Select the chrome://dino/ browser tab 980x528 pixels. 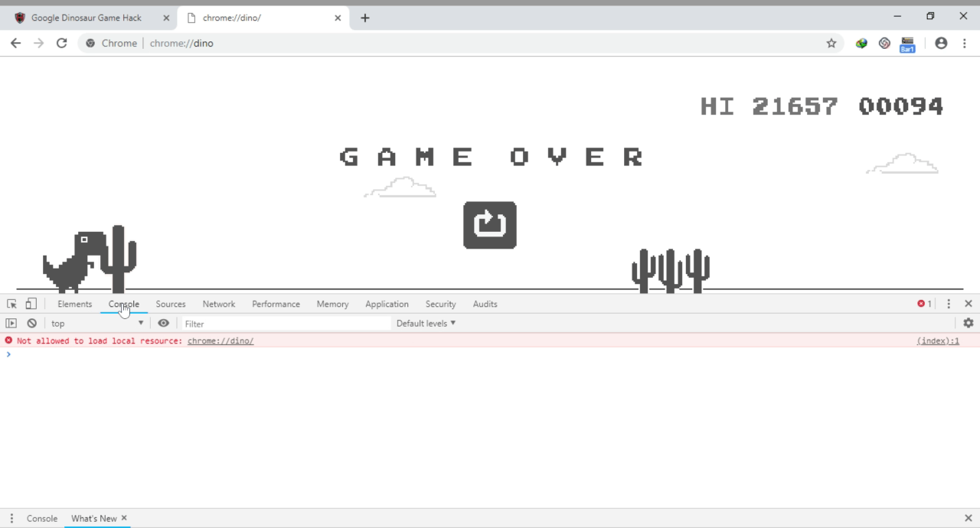click(x=263, y=18)
